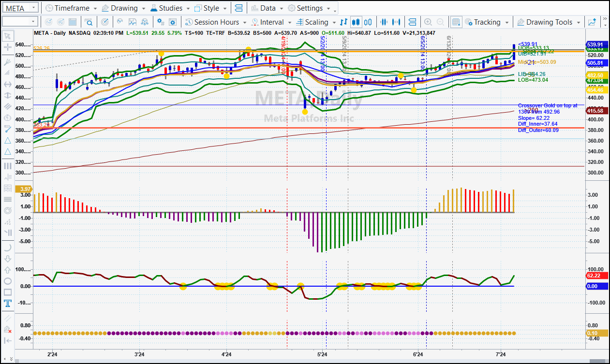The width and height of the screenshot is (610, 364).
Task: Open the Studies menu
Action: coord(170,8)
